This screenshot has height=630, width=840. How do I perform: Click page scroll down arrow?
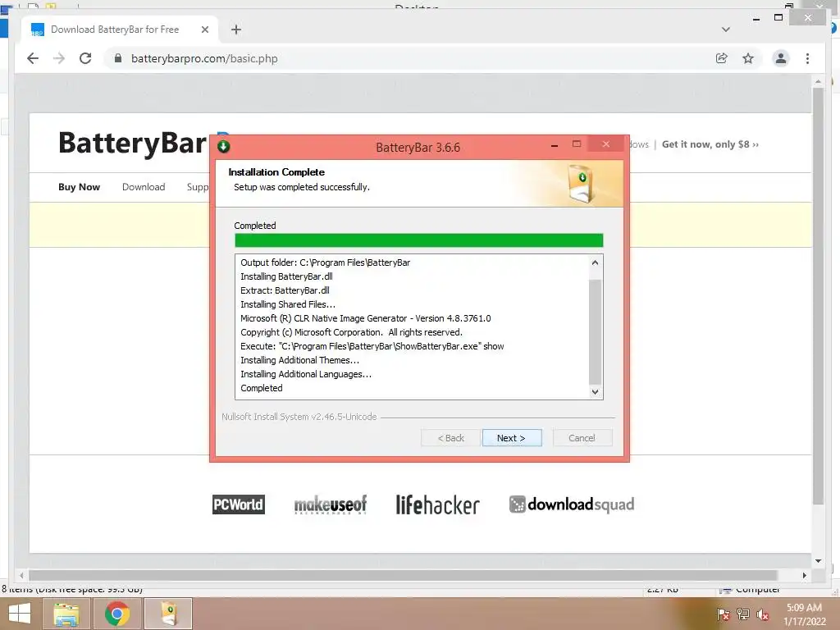click(818, 561)
